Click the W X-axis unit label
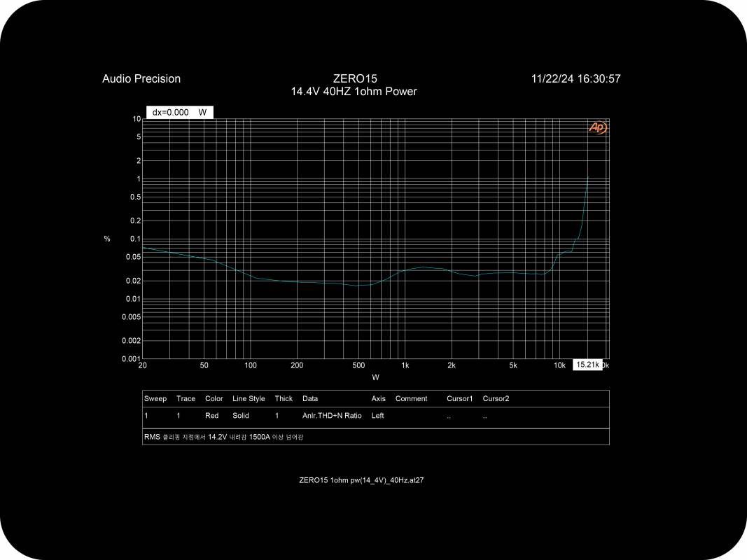747x560 pixels. (375, 377)
